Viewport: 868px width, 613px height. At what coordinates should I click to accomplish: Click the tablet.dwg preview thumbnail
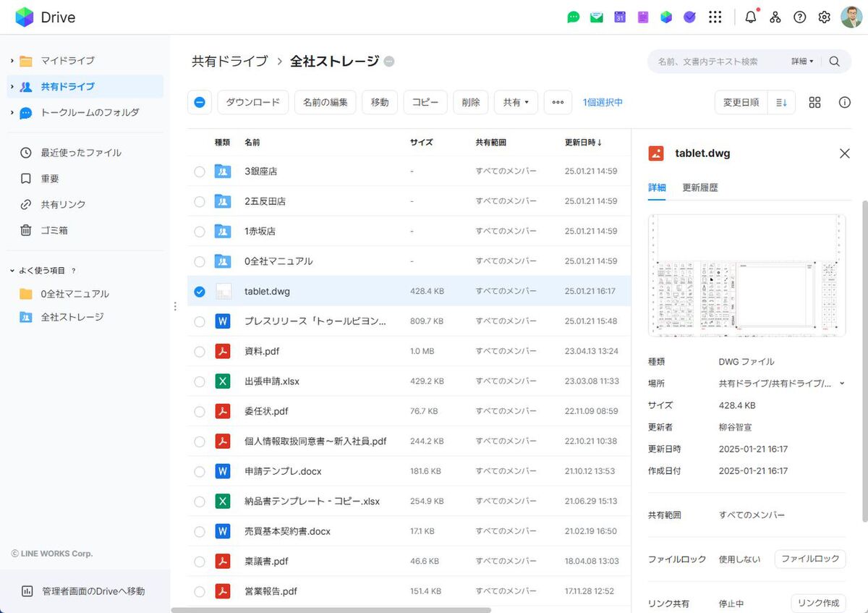point(746,275)
